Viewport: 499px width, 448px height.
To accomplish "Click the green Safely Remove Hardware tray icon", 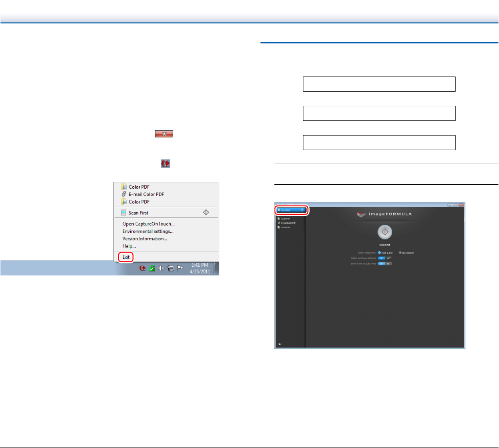I will tap(152, 268).
